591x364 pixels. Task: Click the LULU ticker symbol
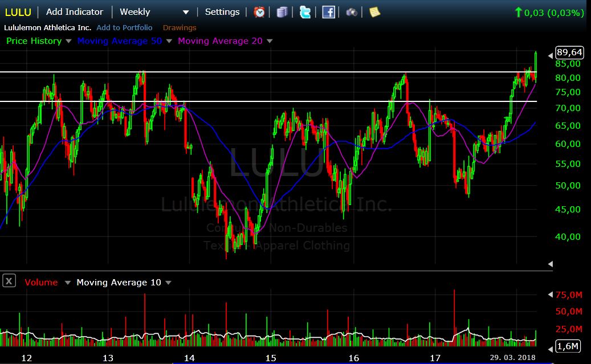18,12
